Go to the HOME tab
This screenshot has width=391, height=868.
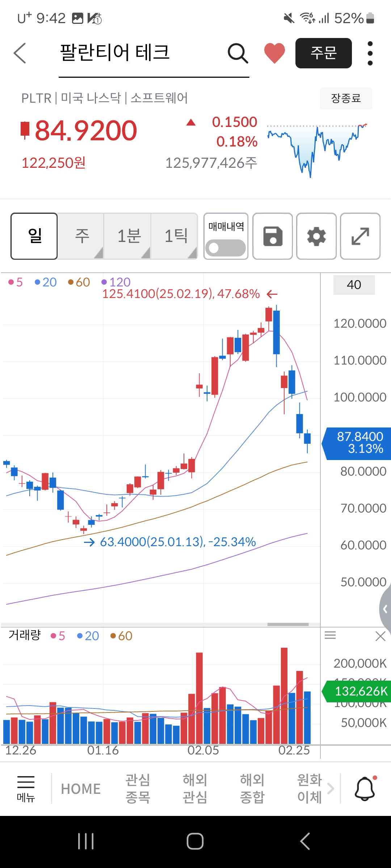pos(81,789)
